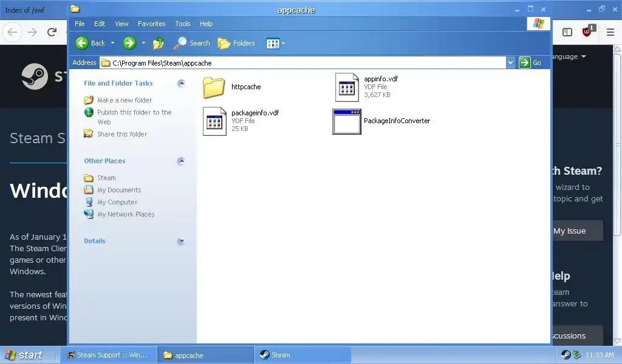The height and width of the screenshot is (364, 622).
Task: Go up one folder level
Action: click(159, 43)
